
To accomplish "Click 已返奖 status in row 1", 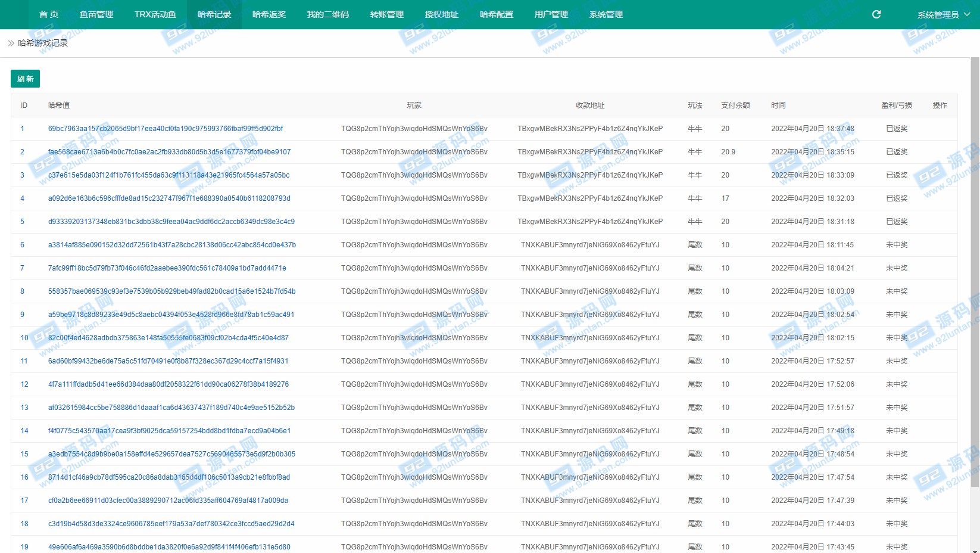I will [897, 129].
